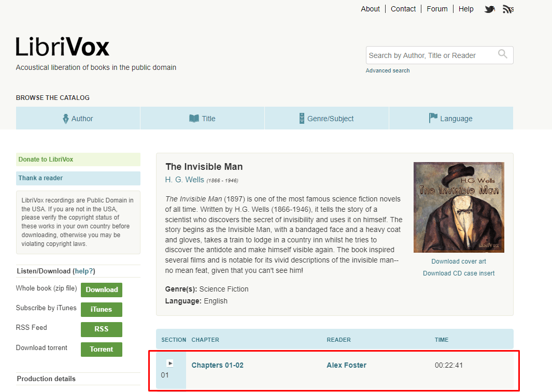Open the Help page
The height and width of the screenshot is (392, 552).
(466, 9)
